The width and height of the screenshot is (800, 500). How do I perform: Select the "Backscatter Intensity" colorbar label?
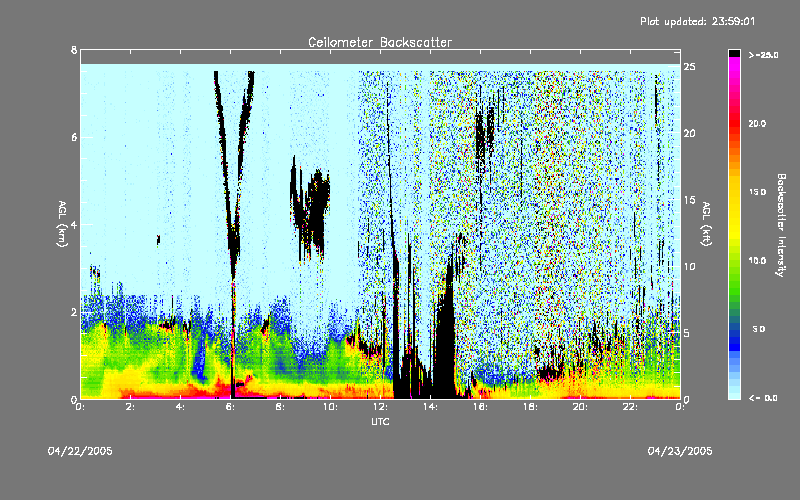(x=781, y=225)
